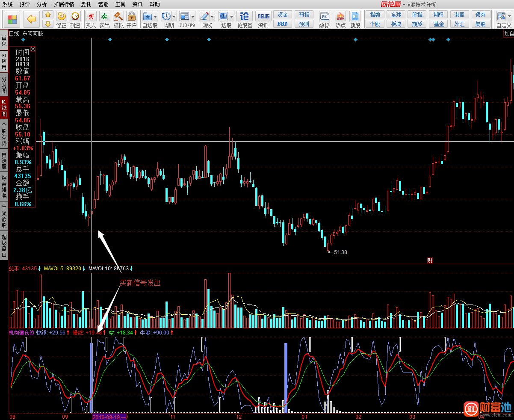This screenshot has width=514, height=420.
Task: Click the 加自 button at chart corner
Action: click(509, 33)
